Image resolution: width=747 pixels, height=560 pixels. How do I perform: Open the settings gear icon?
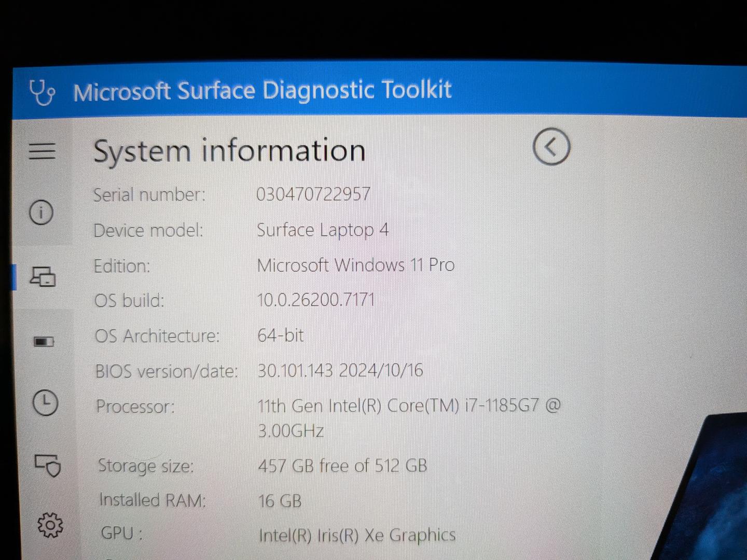pyautogui.click(x=50, y=525)
